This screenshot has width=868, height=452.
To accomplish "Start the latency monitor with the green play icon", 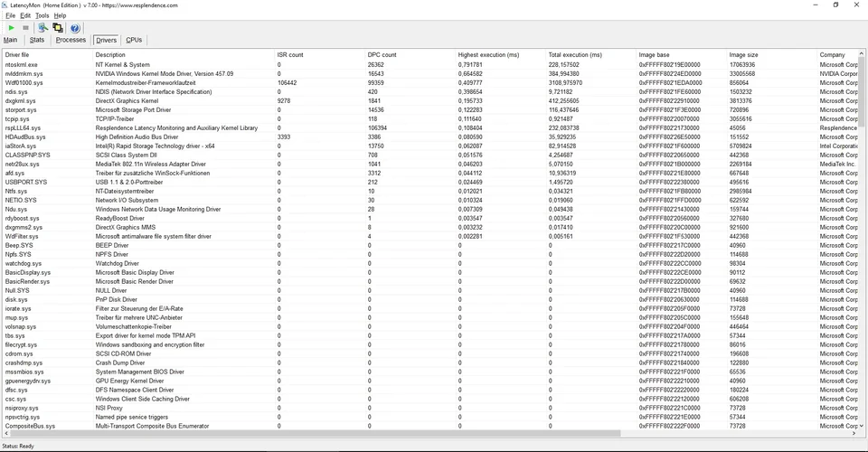I will click(x=11, y=28).
